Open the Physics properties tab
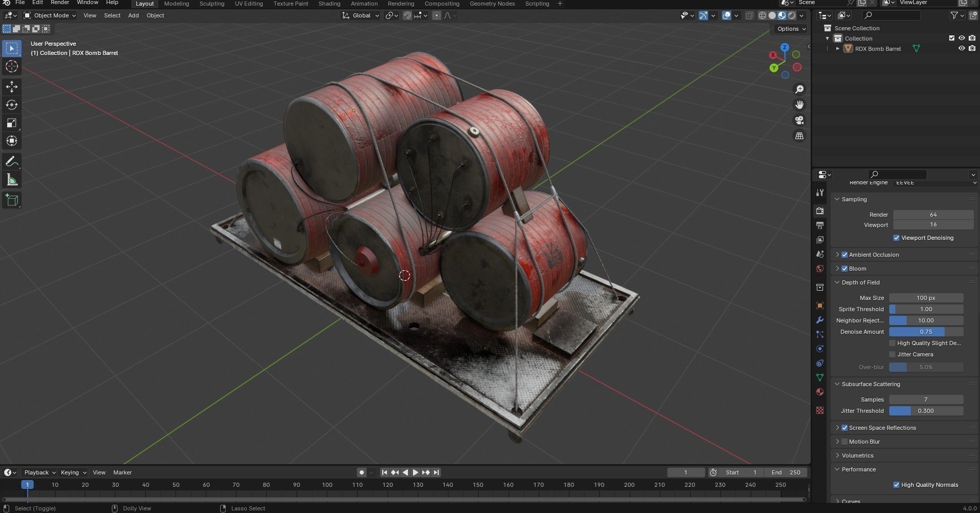 820,349
